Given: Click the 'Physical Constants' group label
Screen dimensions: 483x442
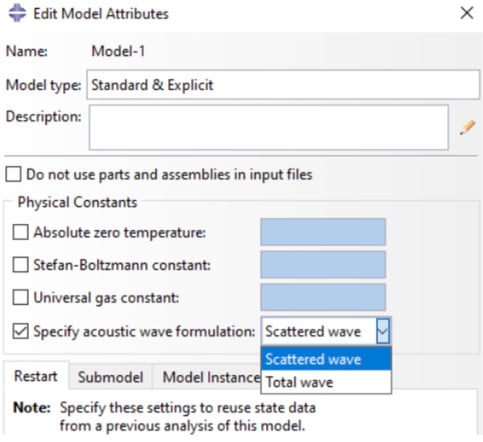Looking at the screenshot, I should (x=77, y=202).
